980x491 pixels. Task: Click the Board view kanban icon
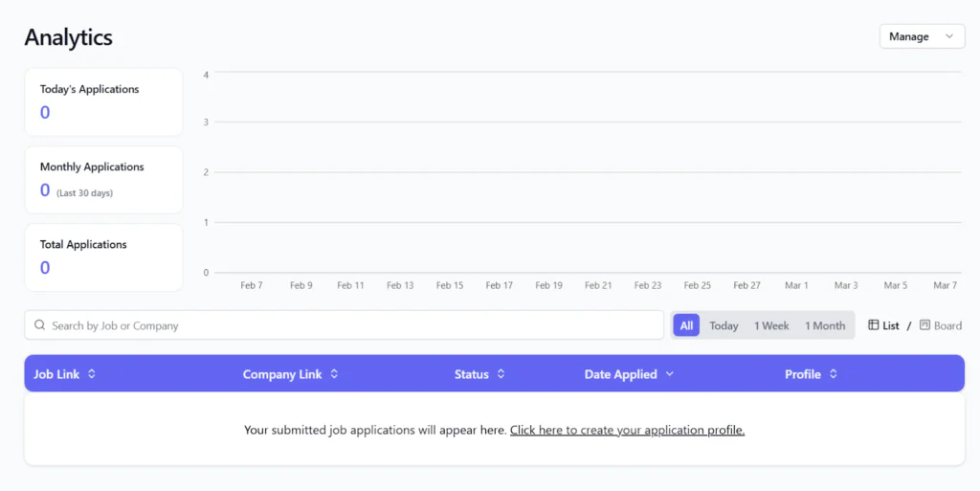coord(925,324)
